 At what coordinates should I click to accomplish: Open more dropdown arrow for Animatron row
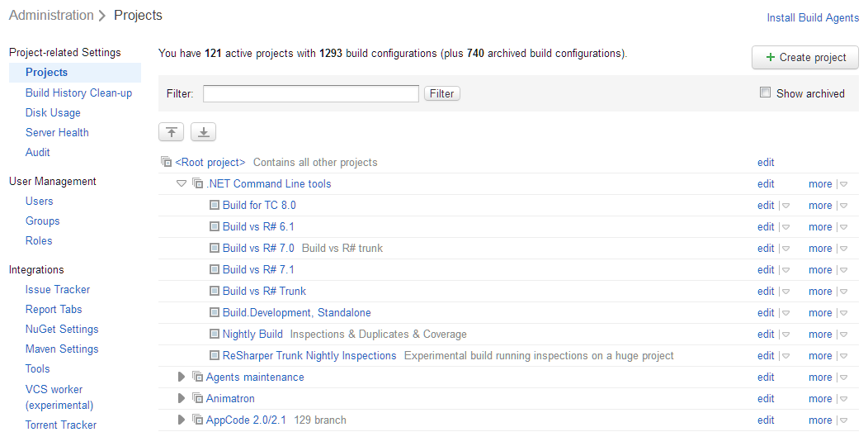[x=843, y=399]
